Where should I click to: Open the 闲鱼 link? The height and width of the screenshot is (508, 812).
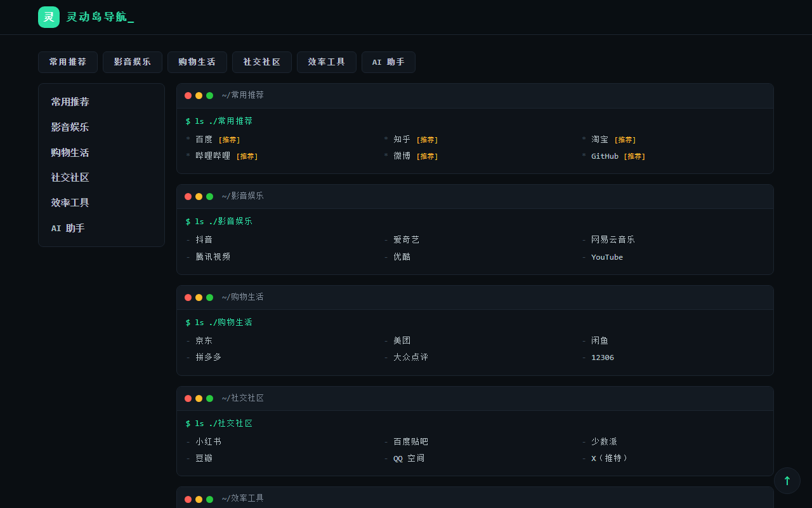(x=600, y=341)
